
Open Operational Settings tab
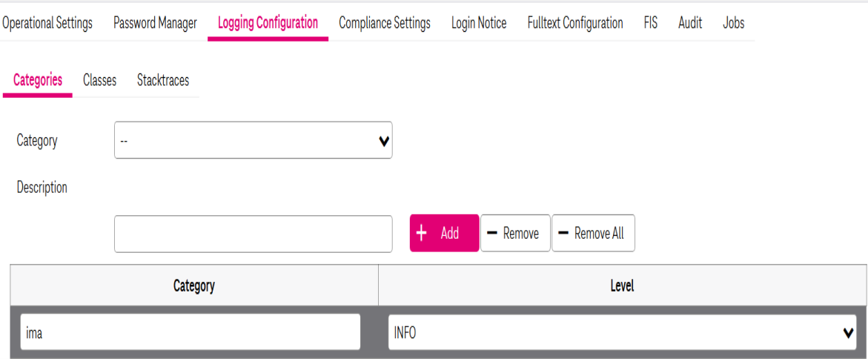point(47,23)
